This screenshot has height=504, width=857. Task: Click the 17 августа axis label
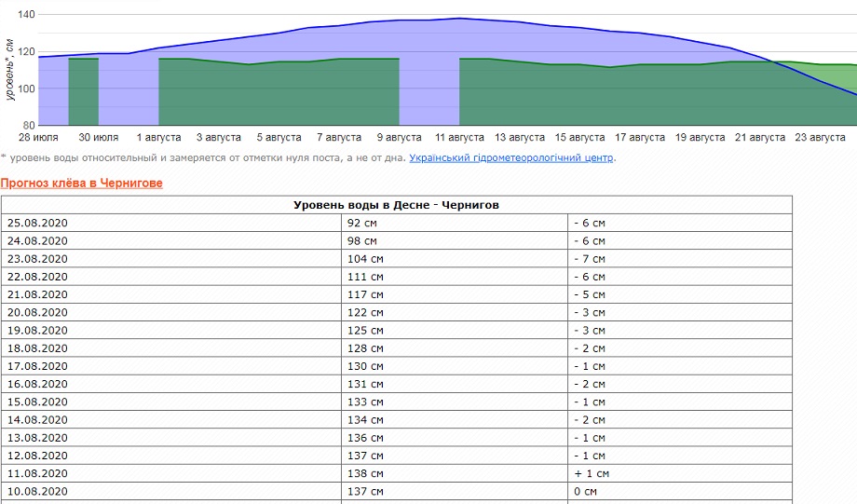[640, 138]
